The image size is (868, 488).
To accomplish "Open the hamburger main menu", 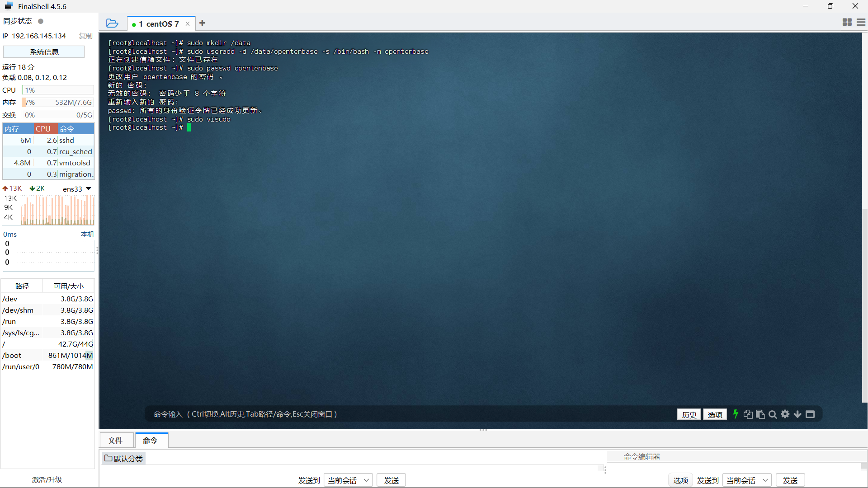I will 861,22.
